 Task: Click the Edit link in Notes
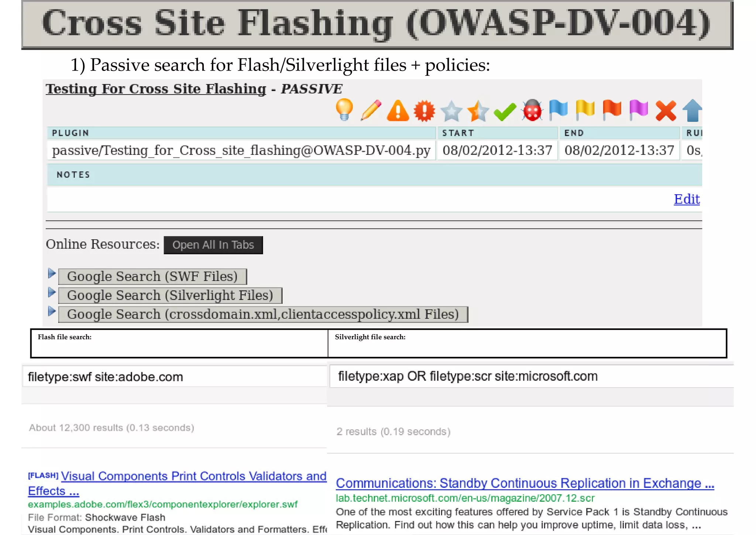[687, 199]
